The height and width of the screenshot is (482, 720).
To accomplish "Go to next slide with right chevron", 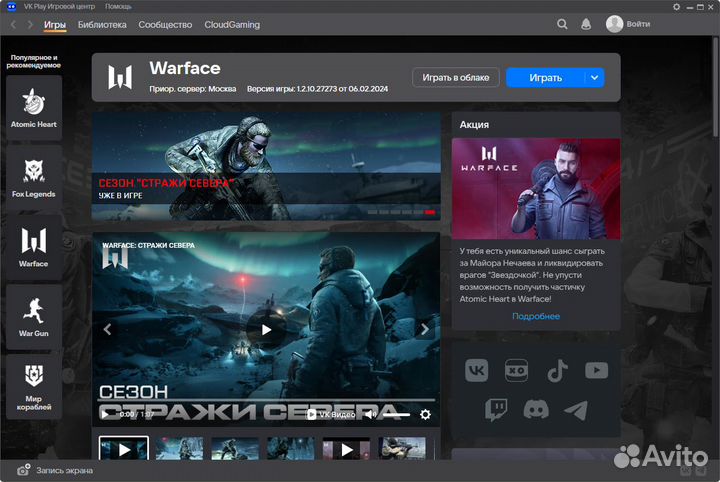I will [424, 329].
